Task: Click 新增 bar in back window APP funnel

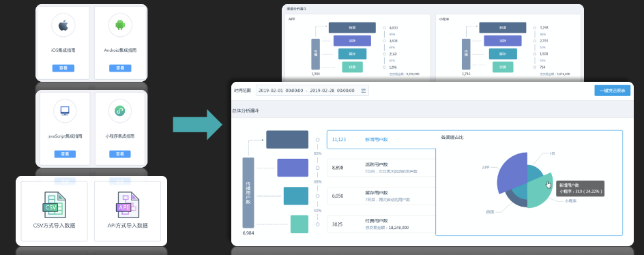Action: pyautogui.click(x=352, y=27)
